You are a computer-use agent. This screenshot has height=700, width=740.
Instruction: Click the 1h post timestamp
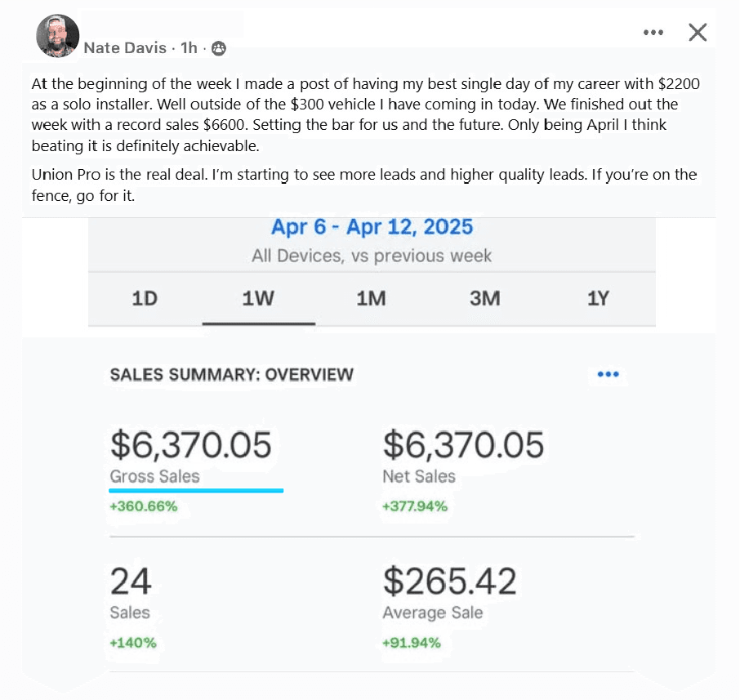click(x=189, y=47)
